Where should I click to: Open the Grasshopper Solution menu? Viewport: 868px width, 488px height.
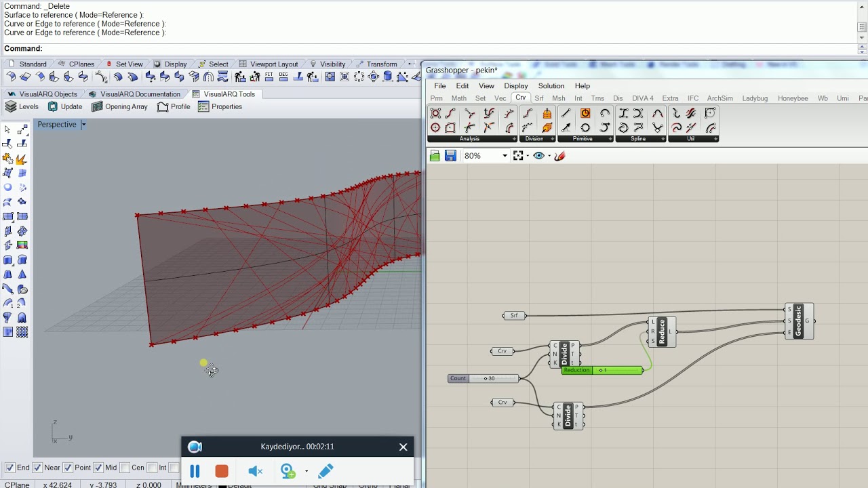pyautogui.click(x=551, y=86)
